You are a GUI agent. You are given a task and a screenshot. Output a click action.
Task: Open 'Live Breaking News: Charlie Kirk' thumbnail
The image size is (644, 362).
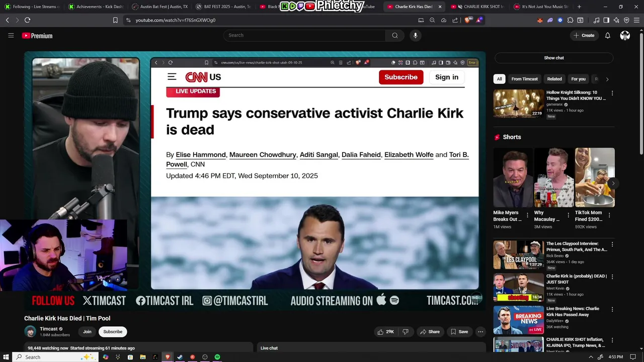click(x=519, y=320)
